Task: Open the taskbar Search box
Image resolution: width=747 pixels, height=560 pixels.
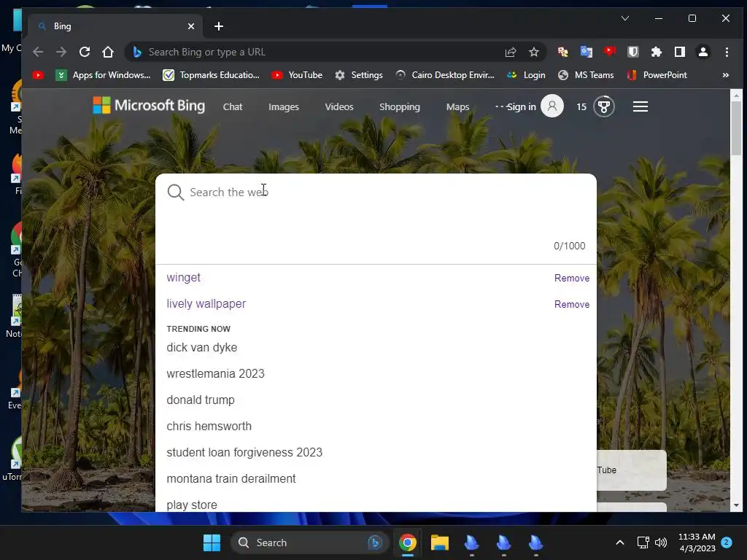Action: pyautogui.click(x=309, y=542)
